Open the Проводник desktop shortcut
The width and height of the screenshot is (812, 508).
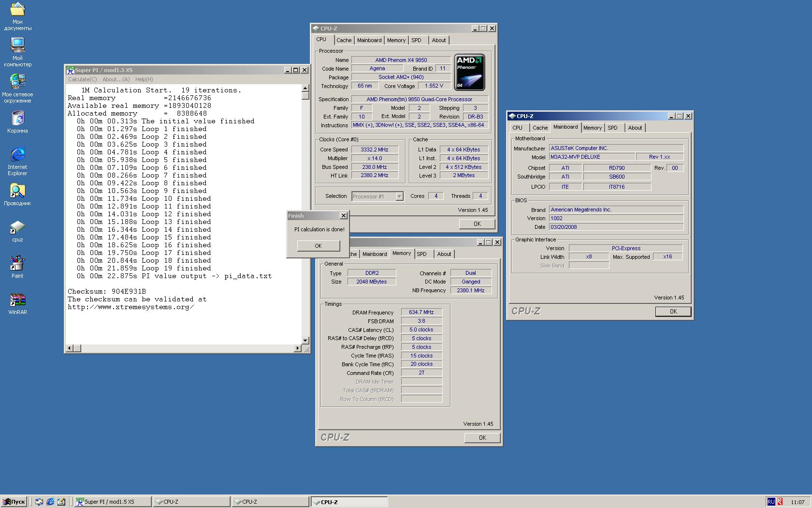tap(17, 194)
